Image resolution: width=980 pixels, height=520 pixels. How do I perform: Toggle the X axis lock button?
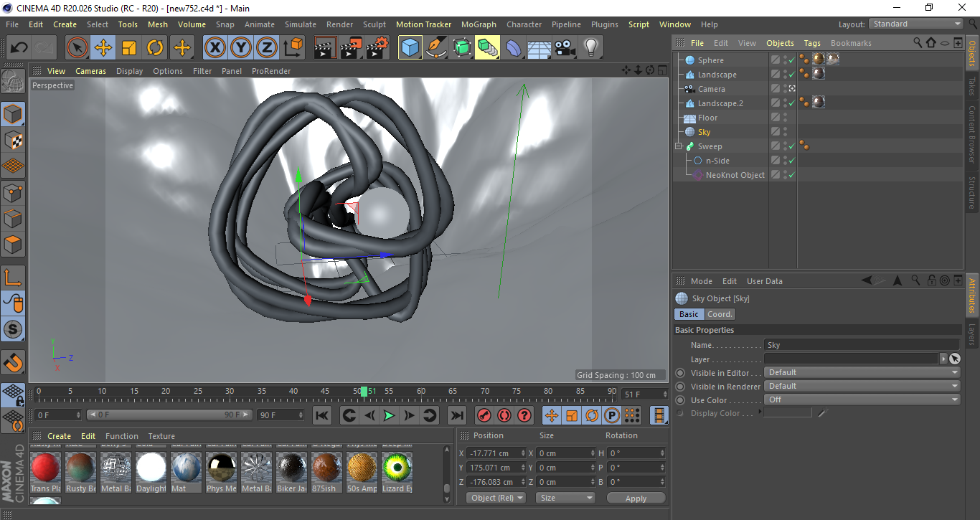[215, 47]
